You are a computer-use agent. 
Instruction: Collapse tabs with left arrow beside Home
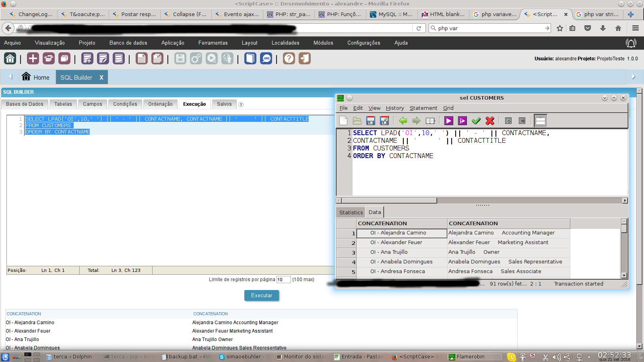11,77
